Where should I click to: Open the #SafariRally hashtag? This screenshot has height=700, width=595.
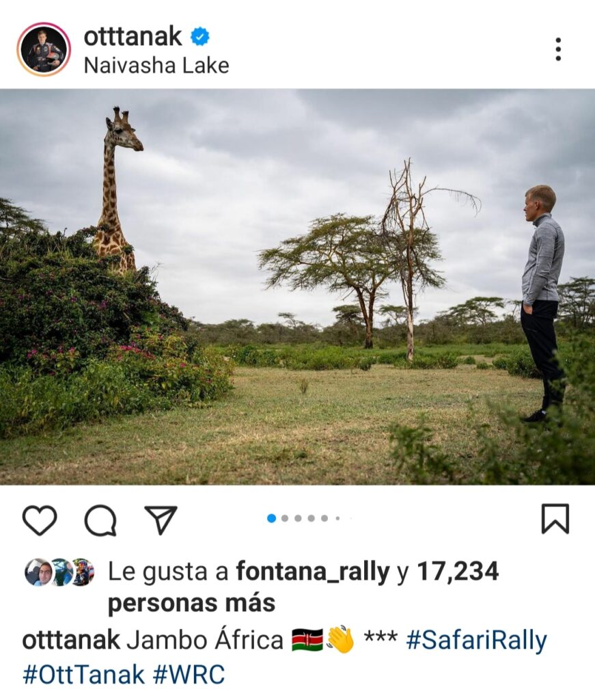(476, 640)
